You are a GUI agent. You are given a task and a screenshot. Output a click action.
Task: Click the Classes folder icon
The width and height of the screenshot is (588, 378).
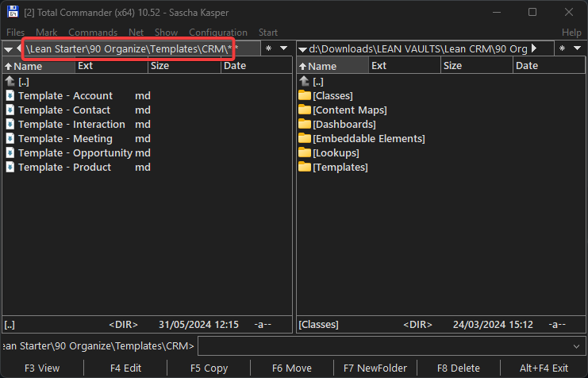click(x=305, y=95)
